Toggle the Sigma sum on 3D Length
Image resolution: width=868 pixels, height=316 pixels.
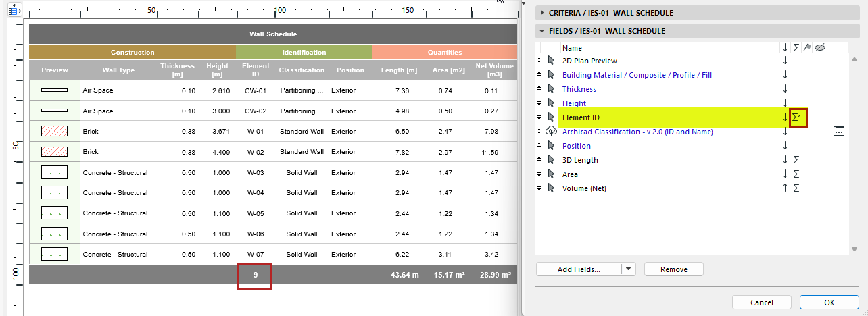pos(796,160)
